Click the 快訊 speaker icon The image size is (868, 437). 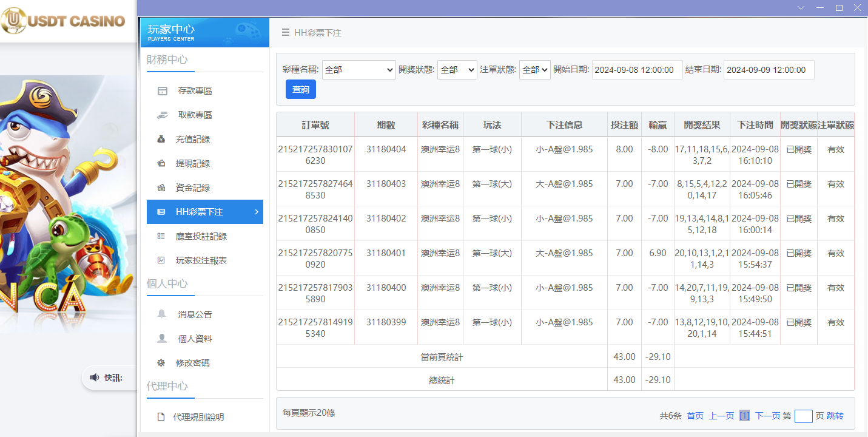[x=95, y=378]
